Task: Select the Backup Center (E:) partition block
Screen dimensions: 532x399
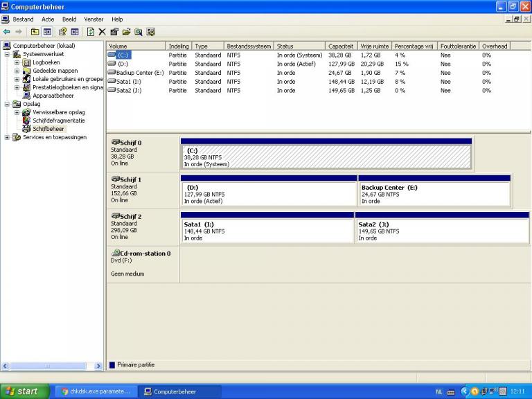Action: click(x=434, y=193)
